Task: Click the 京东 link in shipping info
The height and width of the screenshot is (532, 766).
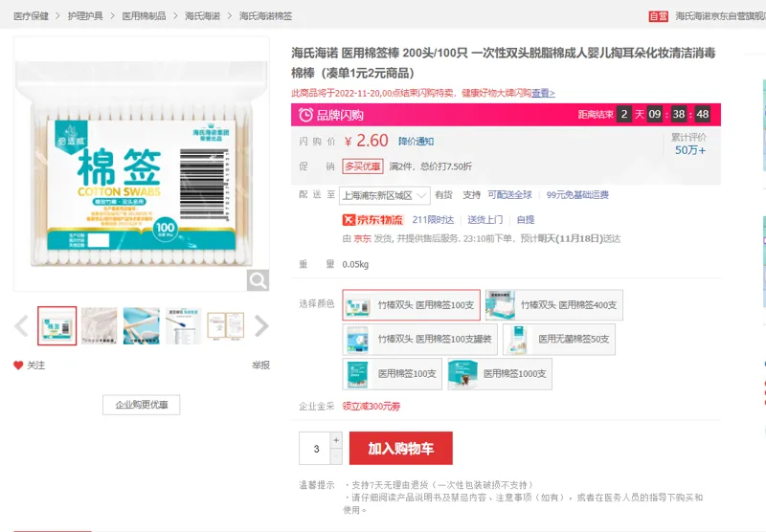Action: (x=363, y=238)
